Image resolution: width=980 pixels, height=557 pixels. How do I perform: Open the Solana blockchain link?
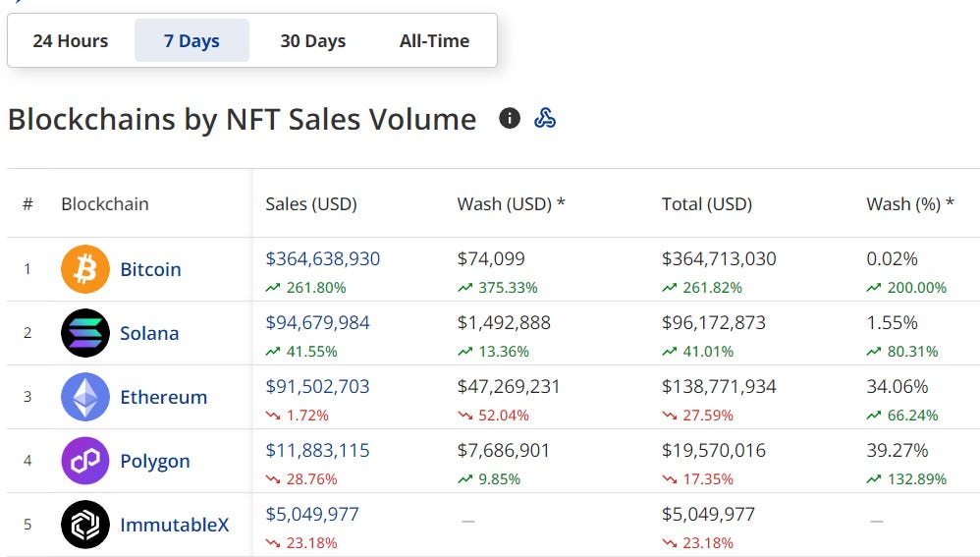149,333
